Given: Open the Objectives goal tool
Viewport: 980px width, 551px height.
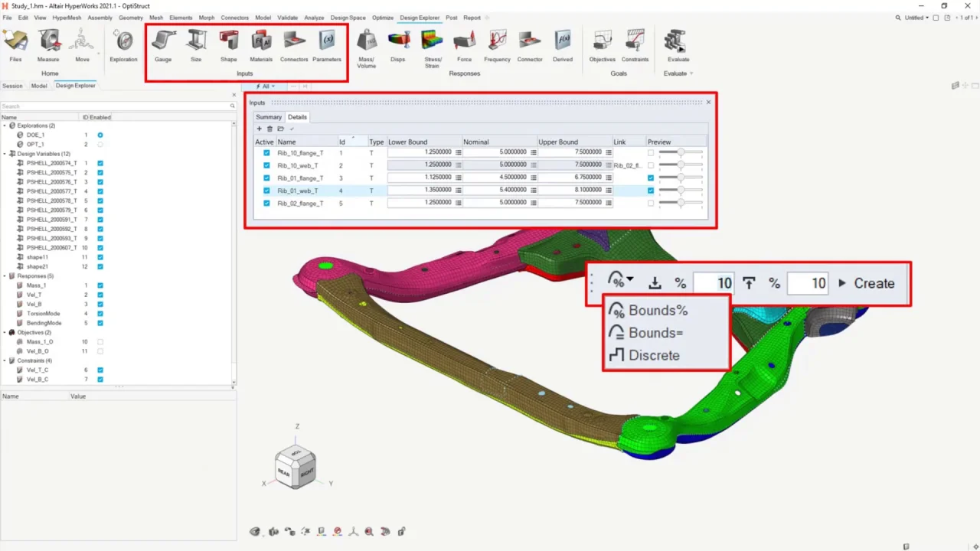Looking at the screenshot, I should pos(602,46).
